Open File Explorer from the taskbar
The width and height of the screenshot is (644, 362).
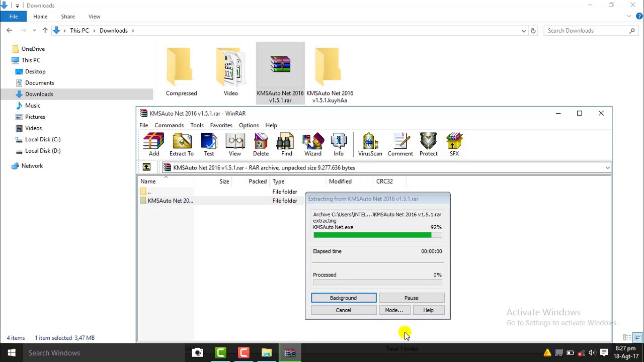[x=267, y=353]
